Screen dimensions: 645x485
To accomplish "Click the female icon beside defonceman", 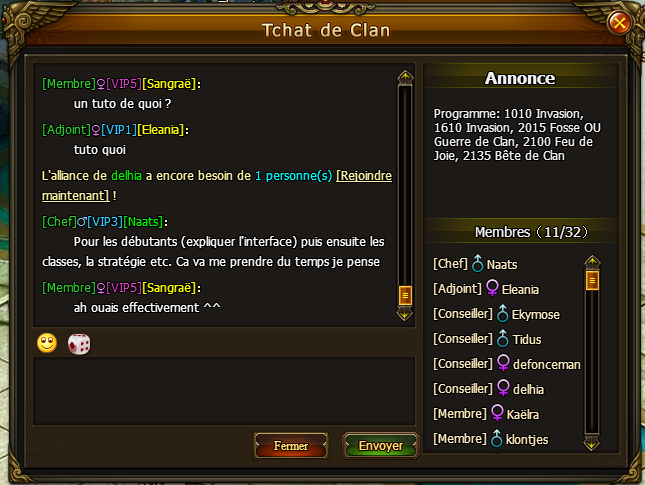I will pyautogui.click(x=503, y=363).
